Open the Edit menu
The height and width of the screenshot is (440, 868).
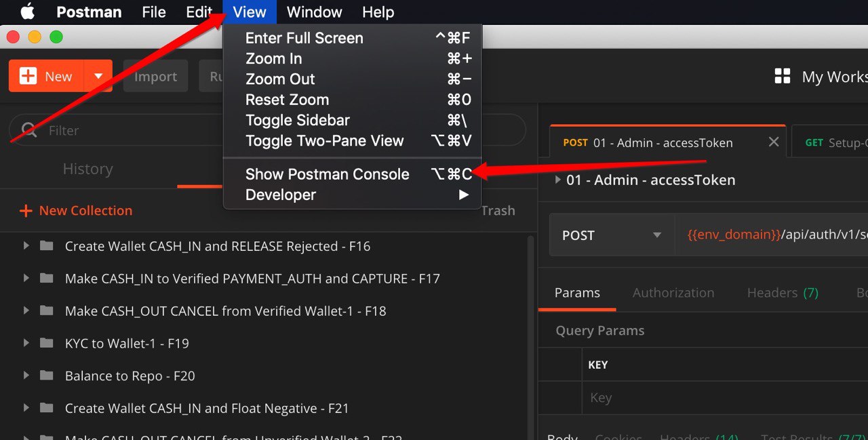tap(199, 12)
